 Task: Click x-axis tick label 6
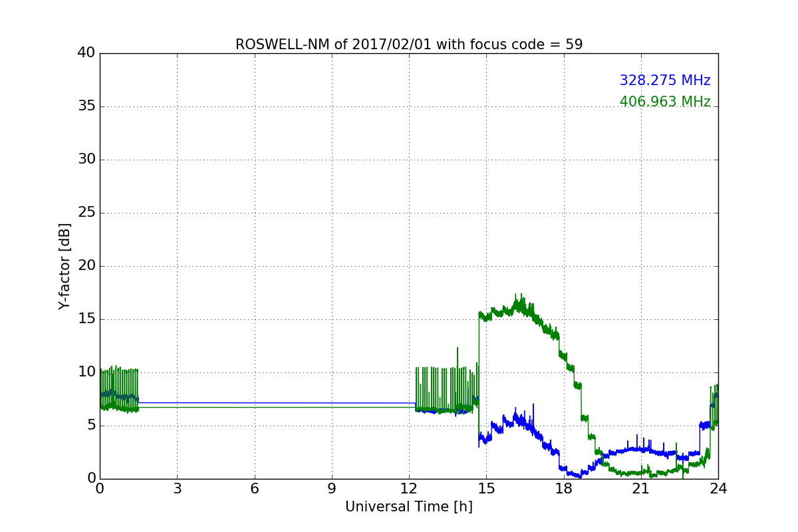pos(254,489)
